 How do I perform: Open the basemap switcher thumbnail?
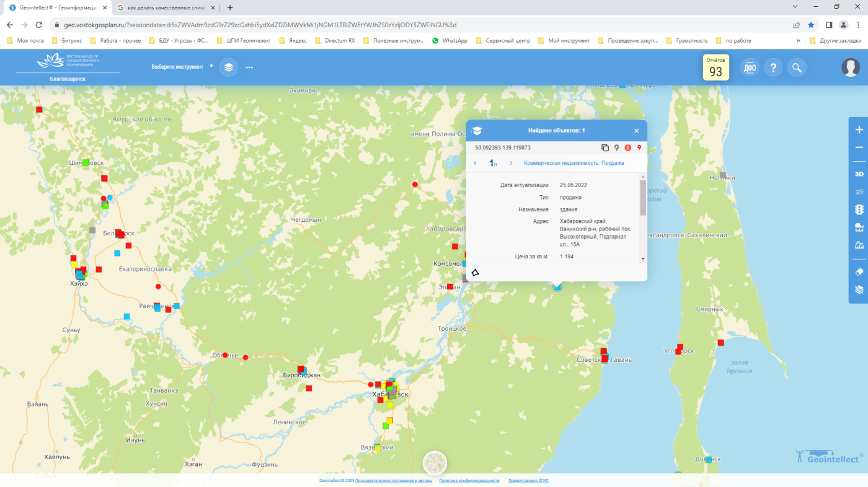(x=435, y=463)
